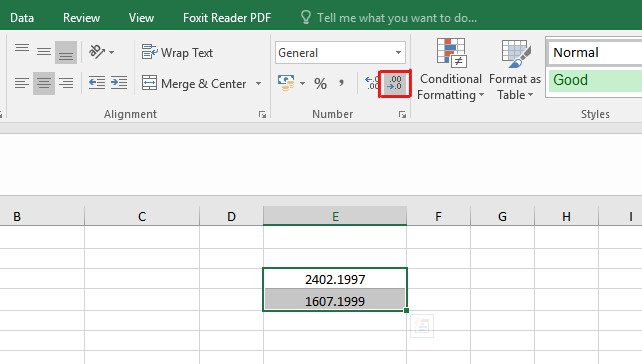Click the Increase Decimal button
642x364 pixels.
[x=371, y=84]
